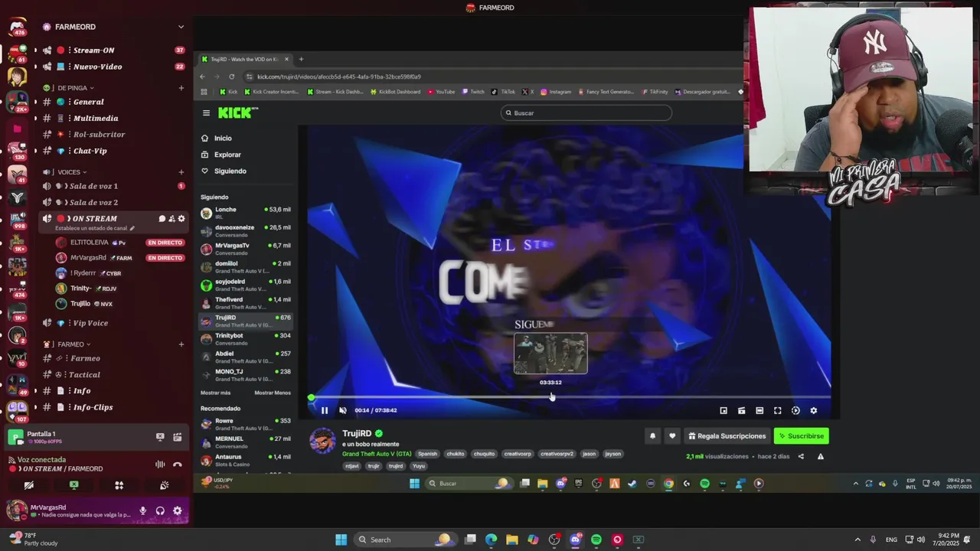
Task: Open Kick player settings gear
Action: tap(813, 411)
